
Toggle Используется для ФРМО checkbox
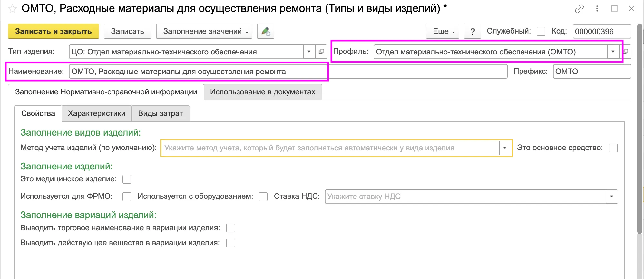point(127,197)
